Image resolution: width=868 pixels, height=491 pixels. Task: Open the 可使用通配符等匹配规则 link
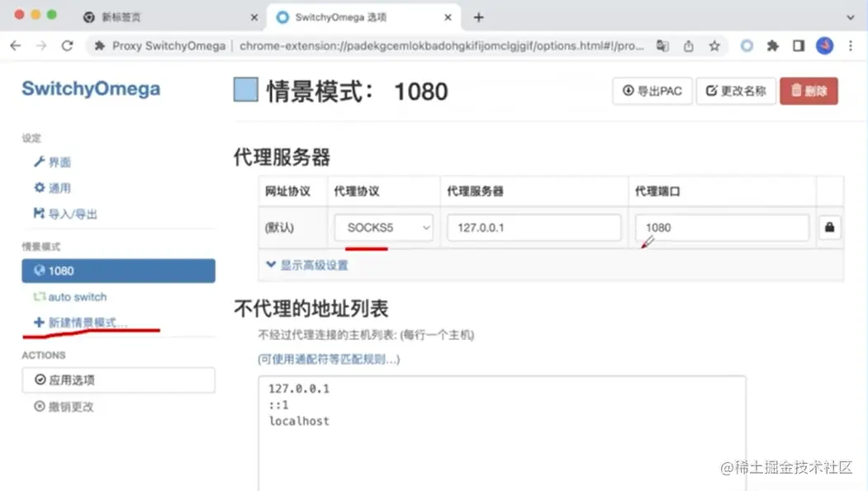point(329,360)
